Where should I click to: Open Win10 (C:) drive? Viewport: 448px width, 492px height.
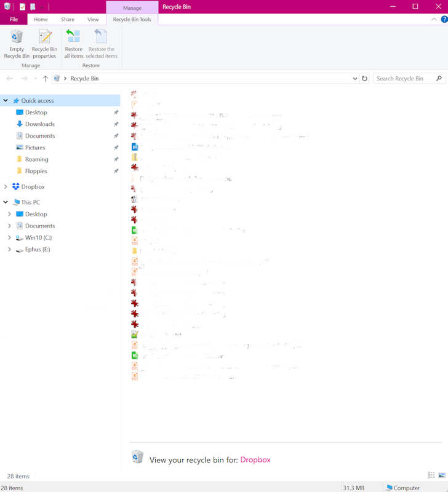(x=38, y=237)
